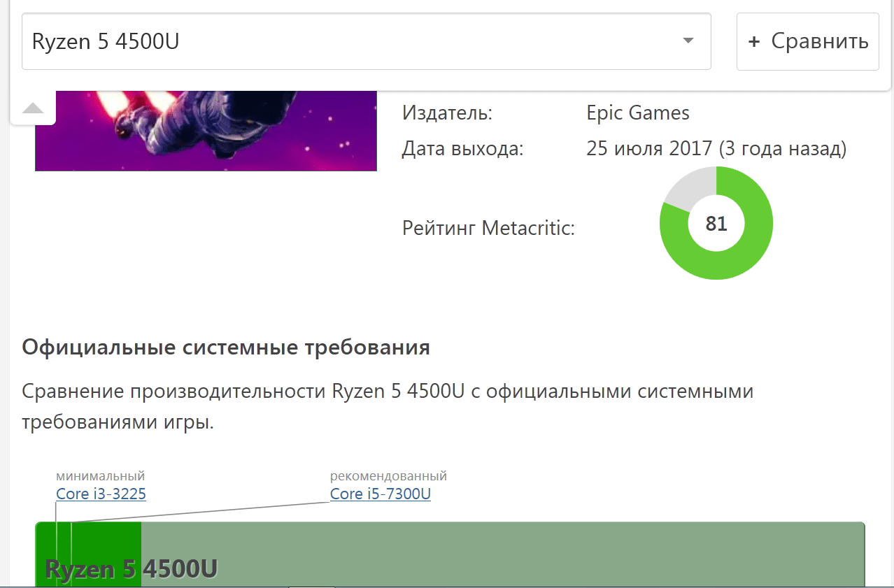Collapse the selector panel with up-arrow tab

33,108
